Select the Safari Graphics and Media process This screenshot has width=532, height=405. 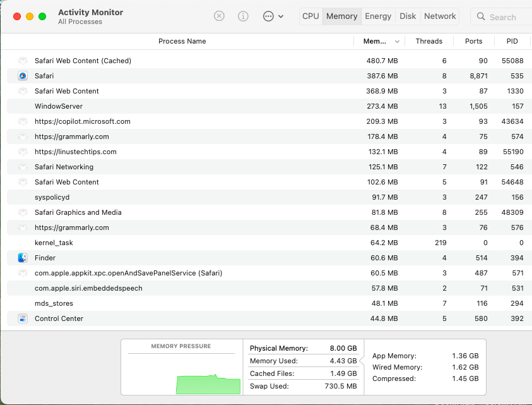pos(78,212)
